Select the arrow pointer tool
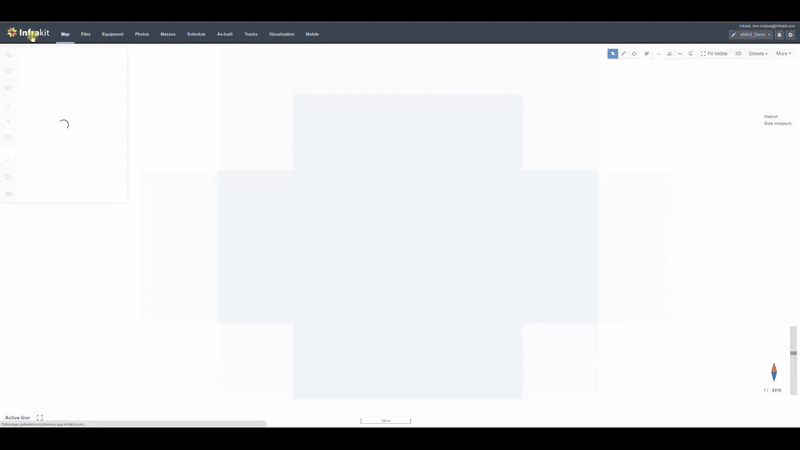800x450 pixels. tap(612, 53)
